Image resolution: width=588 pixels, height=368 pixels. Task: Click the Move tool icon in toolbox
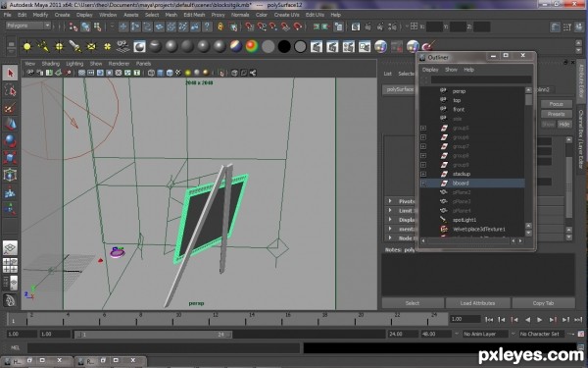click(10, 125)
